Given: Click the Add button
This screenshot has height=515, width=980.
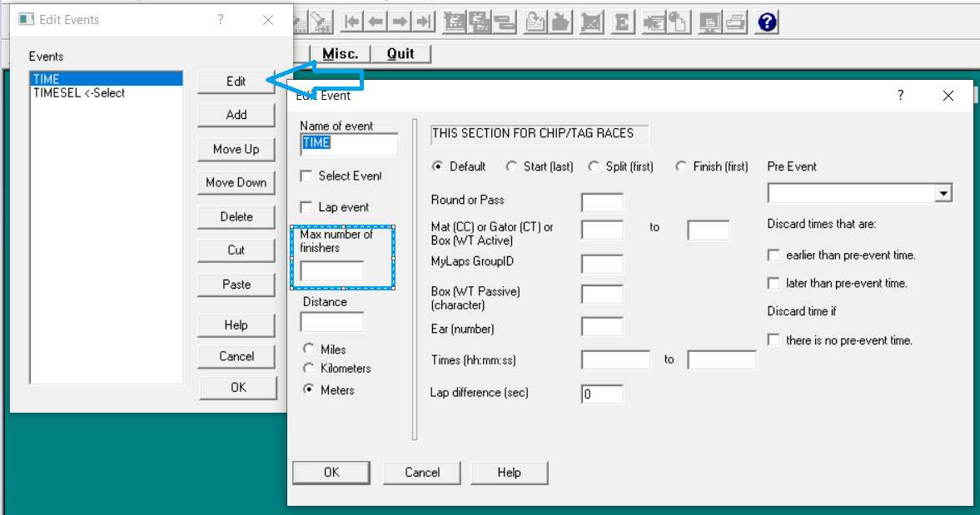Looking at the screenshot, I should pyautogui.click(x=236, y=115).
